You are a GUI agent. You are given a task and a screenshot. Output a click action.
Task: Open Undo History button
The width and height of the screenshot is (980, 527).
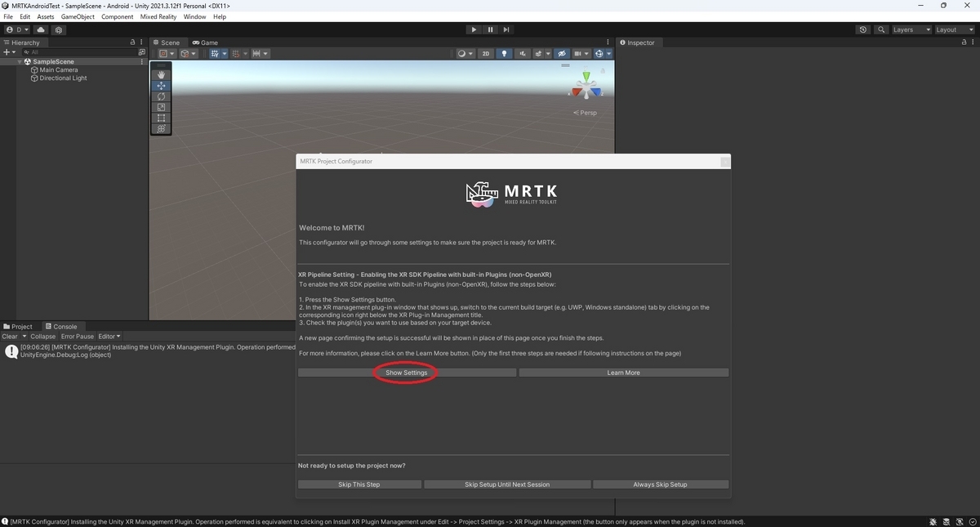(863, 29)
